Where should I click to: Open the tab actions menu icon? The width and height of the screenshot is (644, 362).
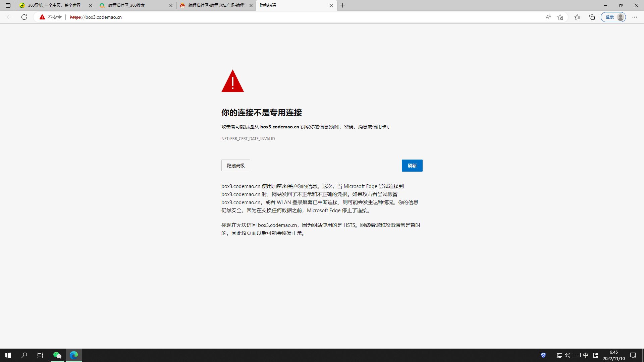(8, 5)
